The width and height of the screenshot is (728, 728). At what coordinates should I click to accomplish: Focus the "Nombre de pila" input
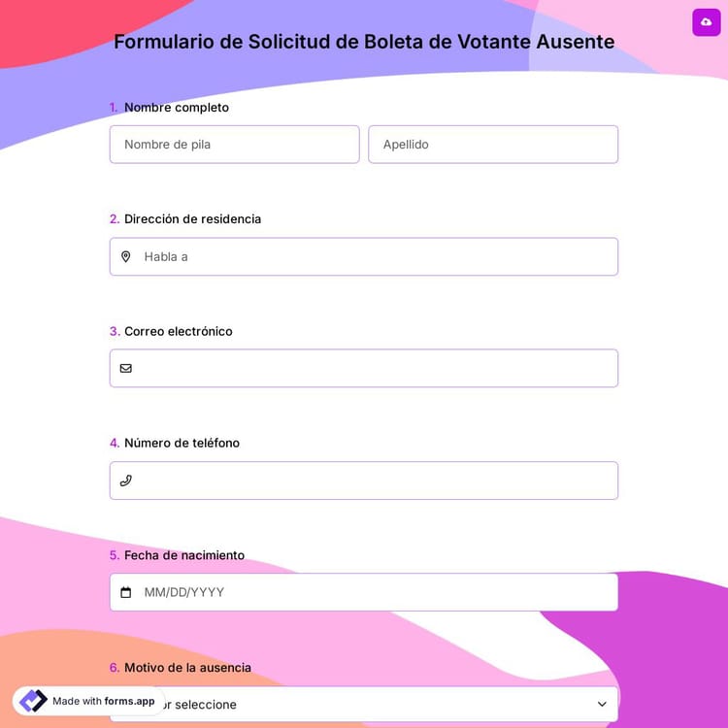coord(234,145)
